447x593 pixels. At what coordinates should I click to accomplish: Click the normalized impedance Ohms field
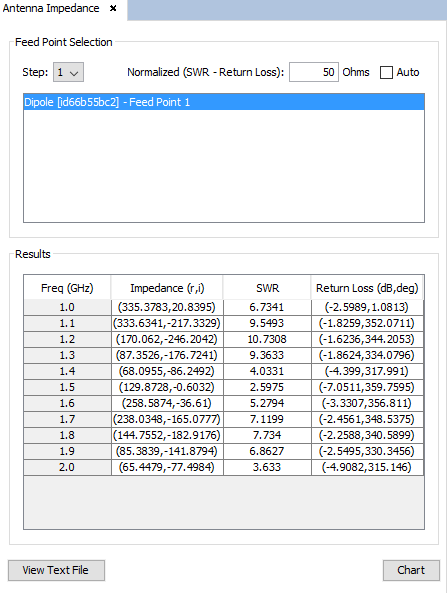pos(314,72)
